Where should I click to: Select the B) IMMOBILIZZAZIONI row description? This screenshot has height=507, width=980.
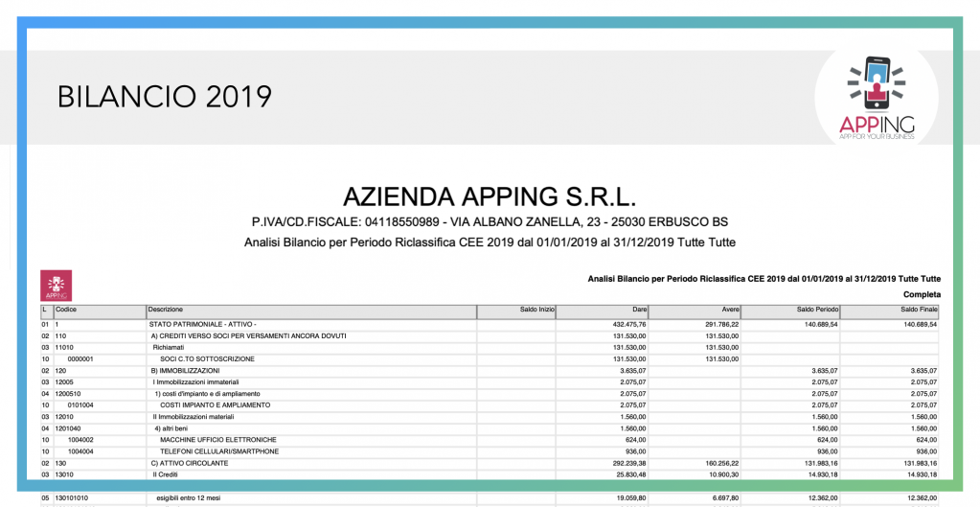pos(185,371)
